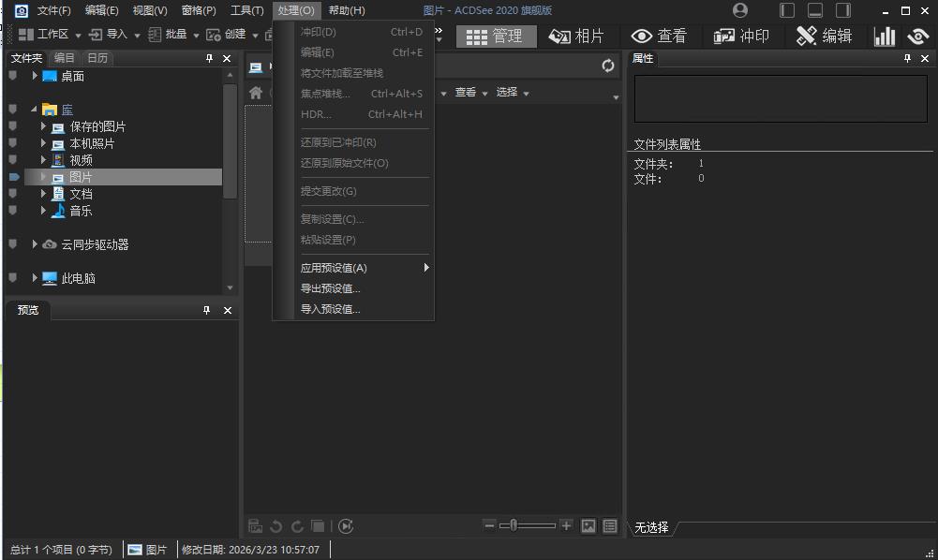Click the ACDSee 365 eye icon
This screenshot has width=938, height=560.
[916, 35]
